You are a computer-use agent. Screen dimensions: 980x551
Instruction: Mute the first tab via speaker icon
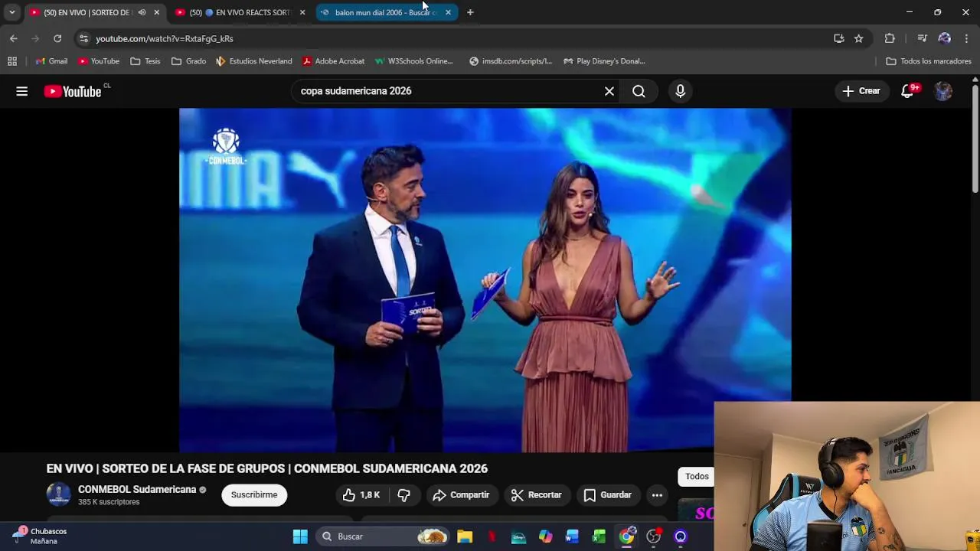tap(142, 12)
